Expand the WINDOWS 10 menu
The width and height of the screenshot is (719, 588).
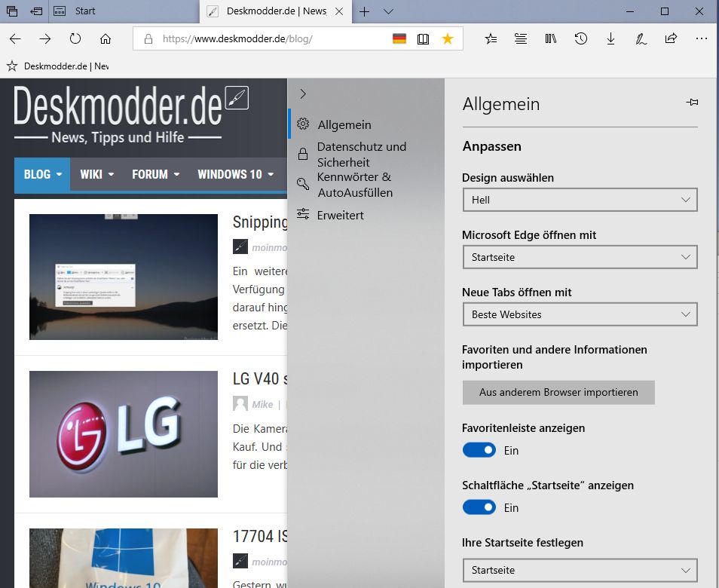click(236, 174)
